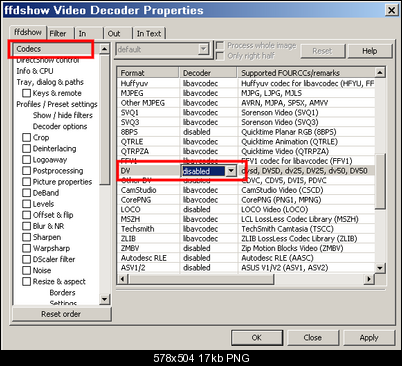Select Profiles / Preset settings
The image size is (402, 366).
coord(57,104)
